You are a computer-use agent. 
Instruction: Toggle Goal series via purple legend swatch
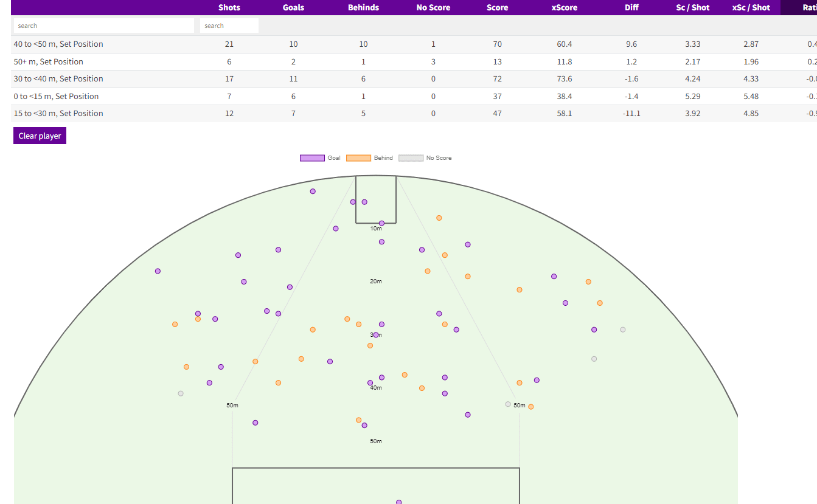click(x=312, y=158)
